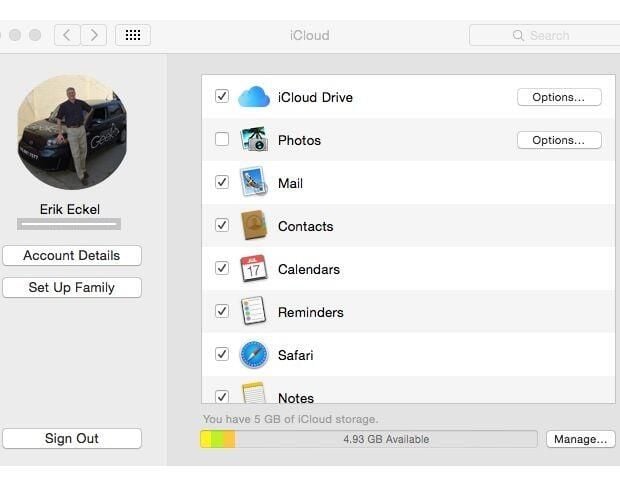
Task: Show all preferences grid icon
Action: point(133,35)
